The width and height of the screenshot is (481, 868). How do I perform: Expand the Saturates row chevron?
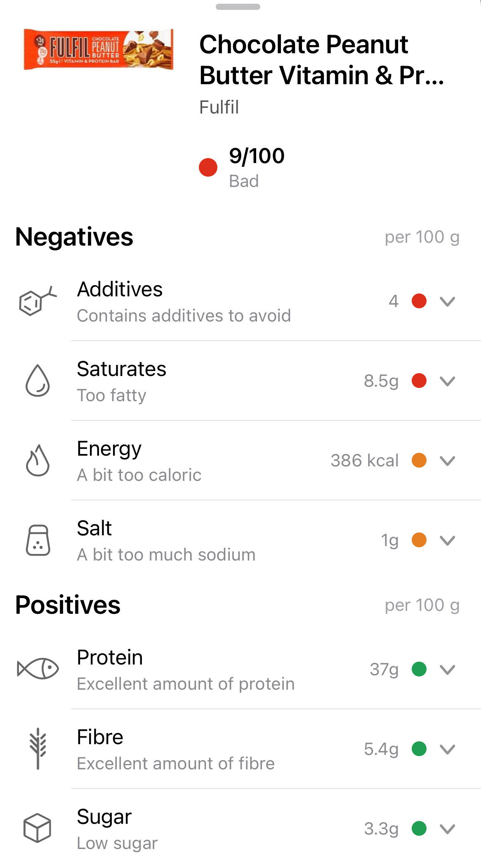(x=447, y=381)
